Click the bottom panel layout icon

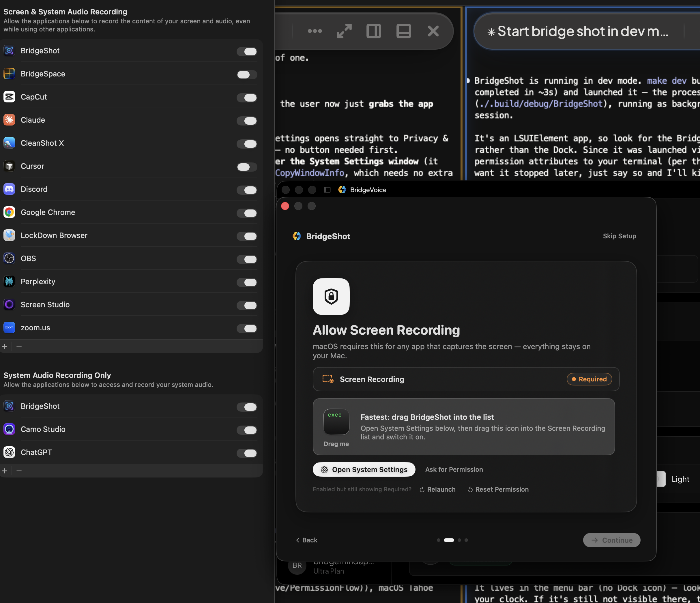(403, 31)
